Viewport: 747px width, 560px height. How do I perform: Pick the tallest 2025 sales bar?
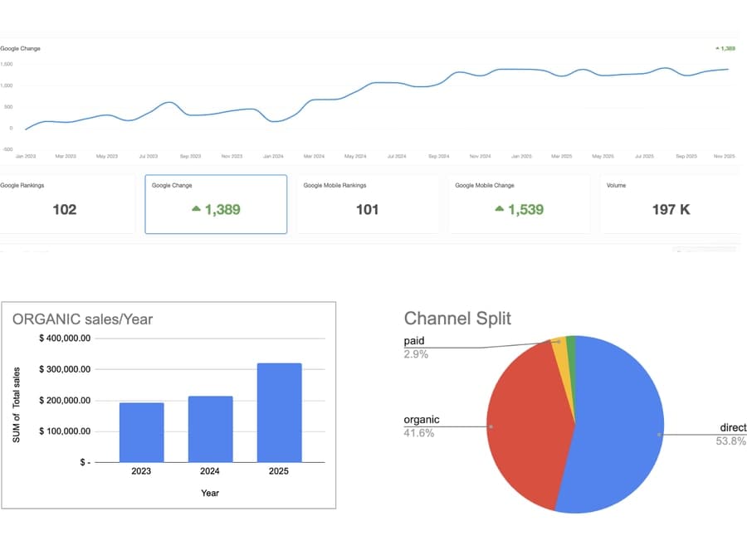[279, 413]
